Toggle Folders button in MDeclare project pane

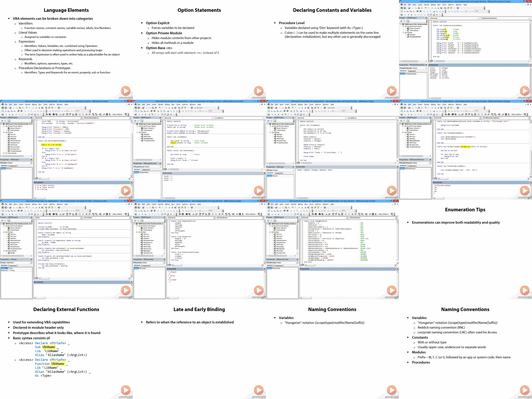coord(9,121)
